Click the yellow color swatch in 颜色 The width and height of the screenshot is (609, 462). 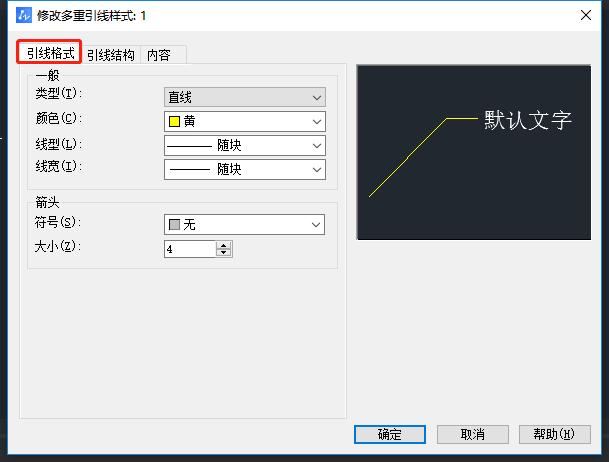coord(174,122)
